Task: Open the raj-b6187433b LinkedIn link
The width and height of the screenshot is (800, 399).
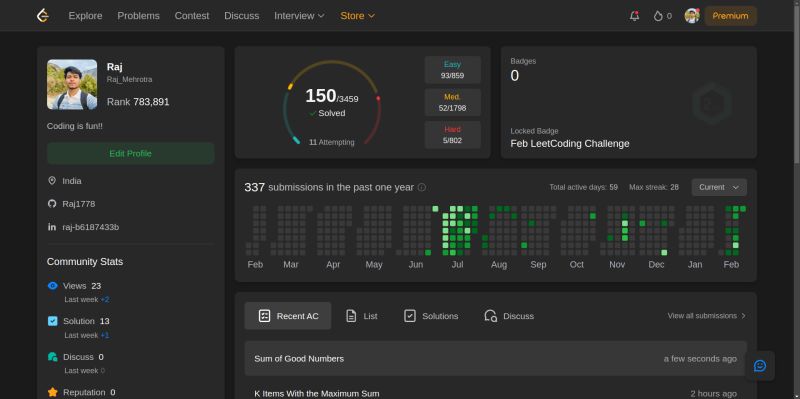Action: tap(90, 227)
